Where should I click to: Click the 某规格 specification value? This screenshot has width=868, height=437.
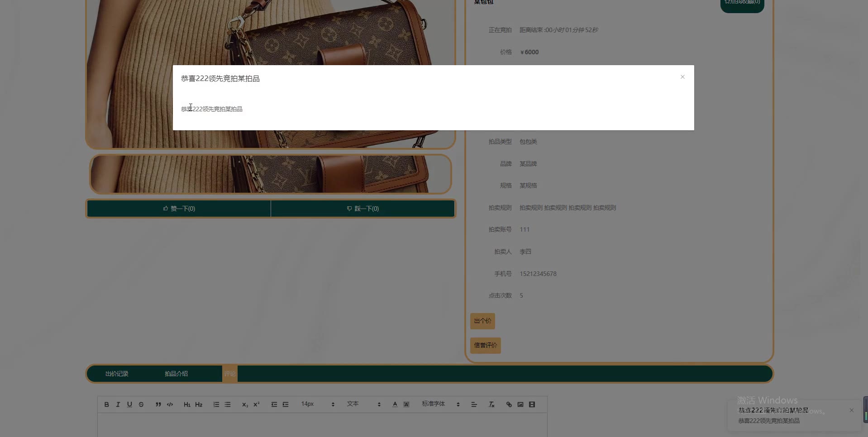pos(528,185)
